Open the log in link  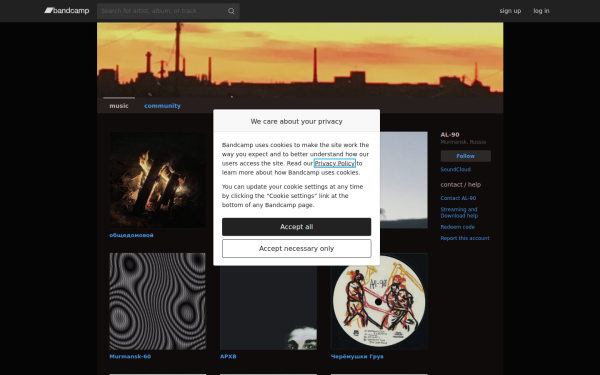point(541,11)
